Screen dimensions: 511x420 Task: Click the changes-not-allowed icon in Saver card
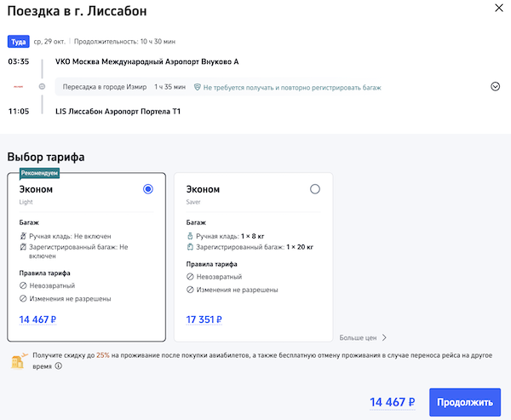coord(190,290)
